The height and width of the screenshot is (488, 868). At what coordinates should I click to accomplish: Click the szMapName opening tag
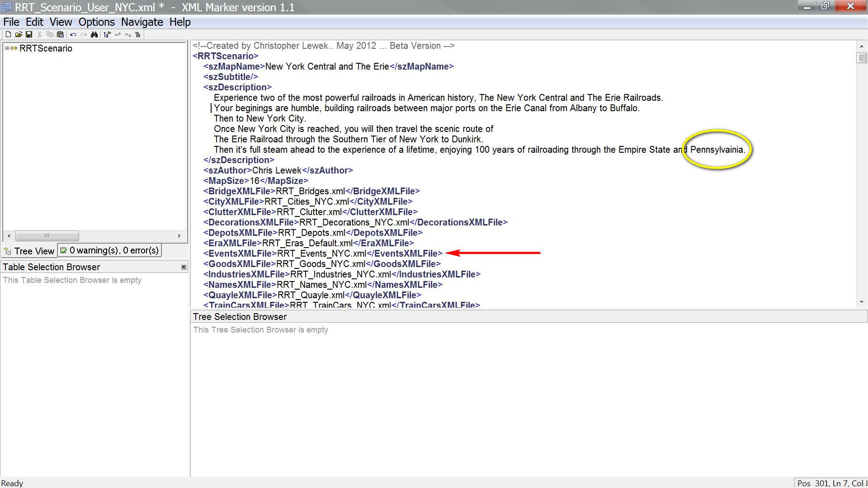point(234,66)
